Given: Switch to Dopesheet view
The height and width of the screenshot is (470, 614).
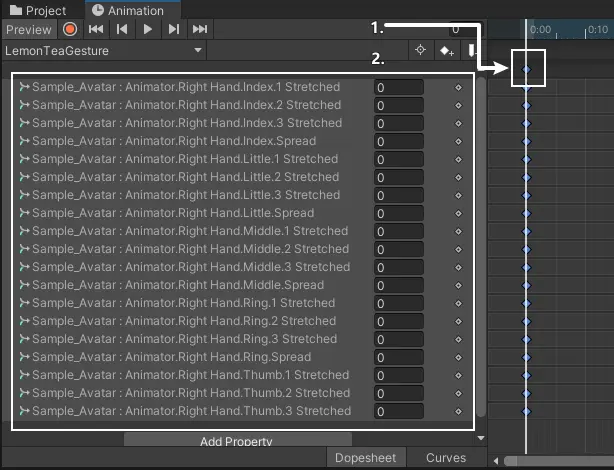Looking at the screenshot, I should pos(365,458).
